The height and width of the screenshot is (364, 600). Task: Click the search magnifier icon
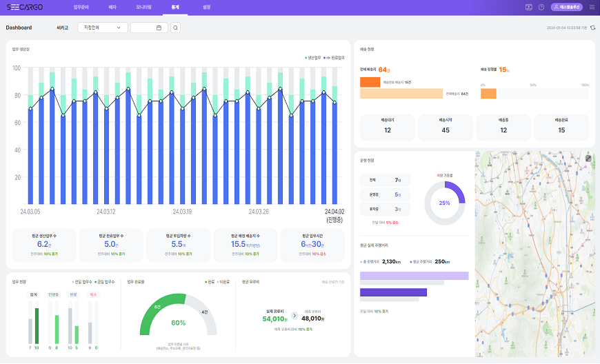tap(175, 28)
